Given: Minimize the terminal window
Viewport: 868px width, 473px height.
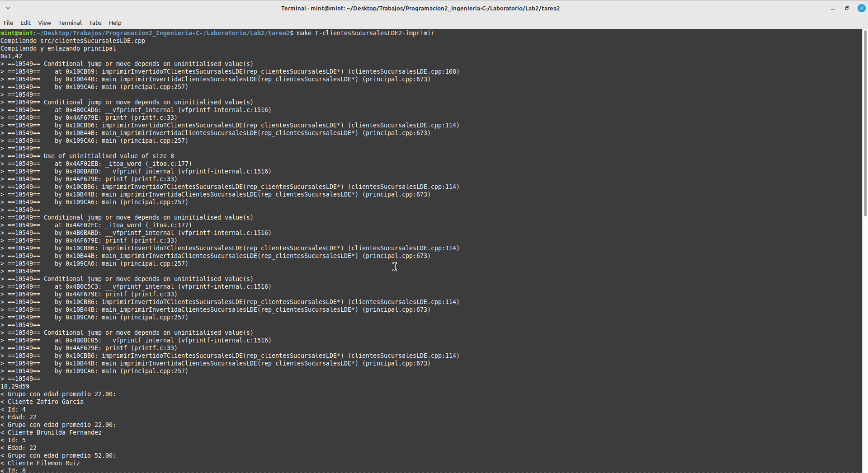Looking at the screenshot, I should [833, 8].
